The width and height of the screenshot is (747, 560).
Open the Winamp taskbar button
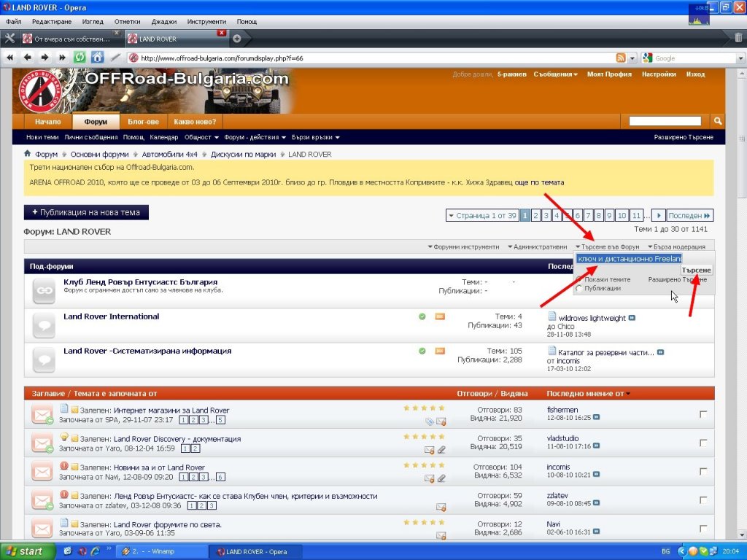[162, 551]
